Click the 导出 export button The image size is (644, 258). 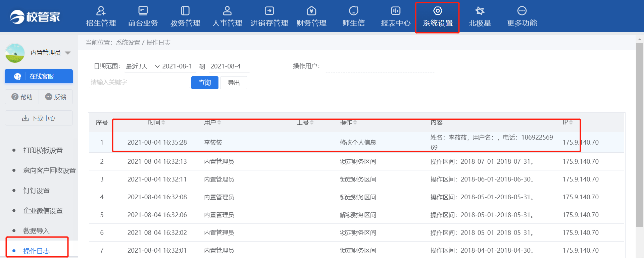coord(234,83)
